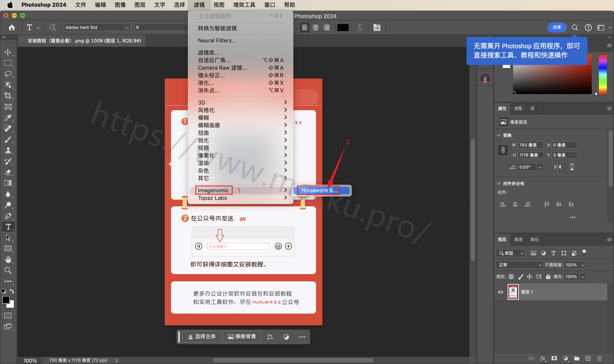
Task: Open the layer filter 类型 dropdown
Action: tap(510, 253)
